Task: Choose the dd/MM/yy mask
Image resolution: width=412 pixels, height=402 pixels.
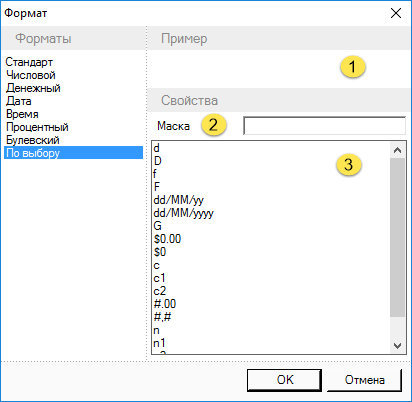Action: click(178, 200)
